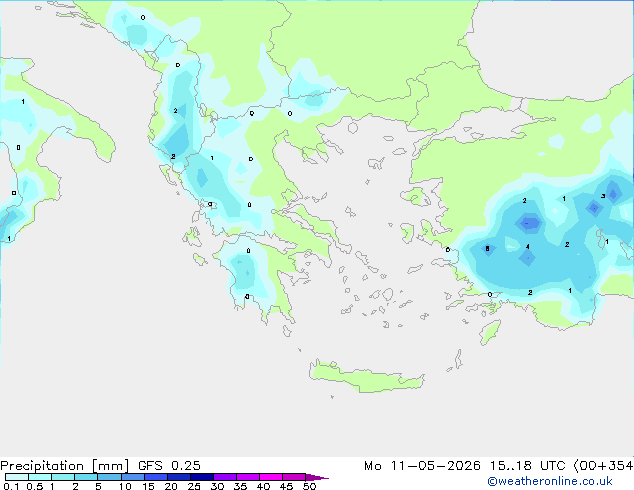Image resolution: width=634 pixels, height=490 pixels.
Task: Click the 'Mo 11-05-2026' forecast date text
Action: [422, 466]
